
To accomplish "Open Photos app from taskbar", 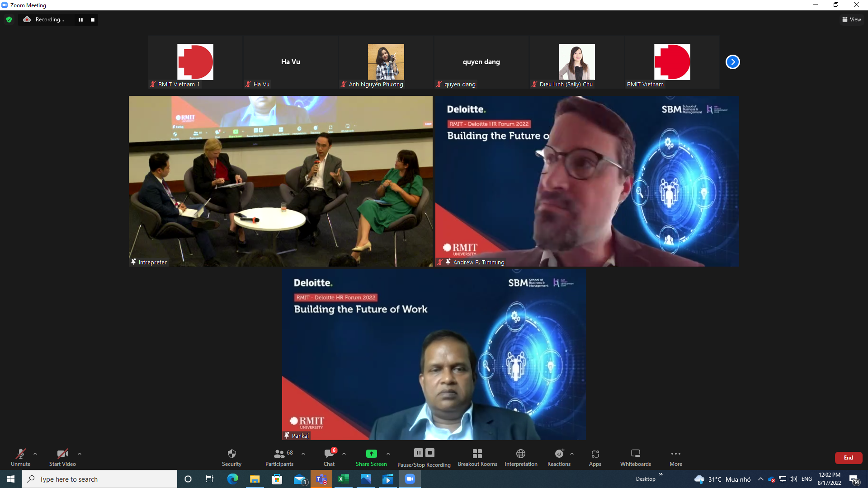I will click(366, 479).
